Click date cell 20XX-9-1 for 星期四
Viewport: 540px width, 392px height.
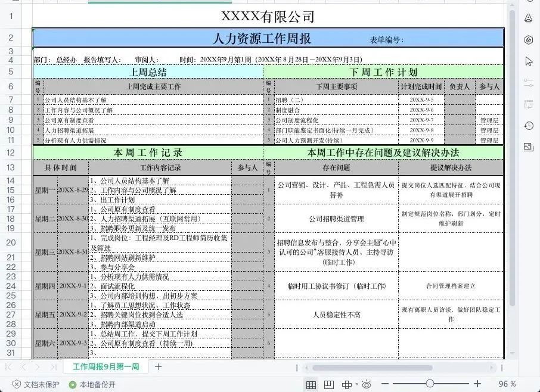point(73,285)
